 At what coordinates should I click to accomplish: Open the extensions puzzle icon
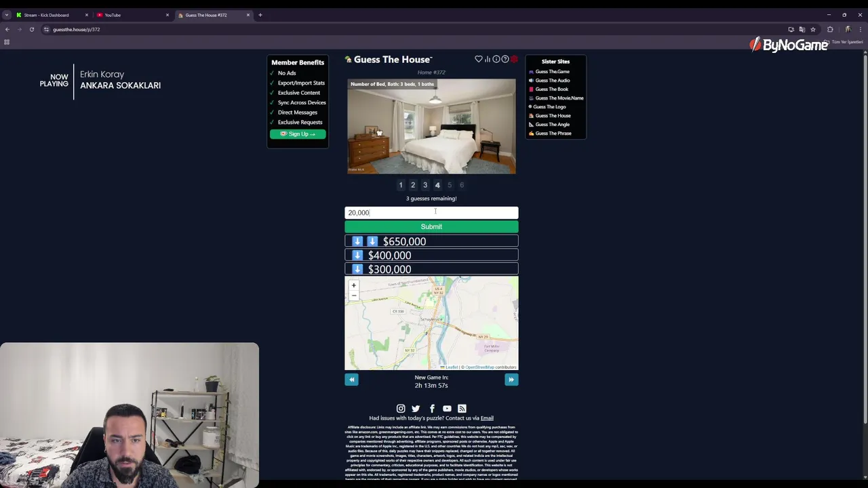click(830, 29)
